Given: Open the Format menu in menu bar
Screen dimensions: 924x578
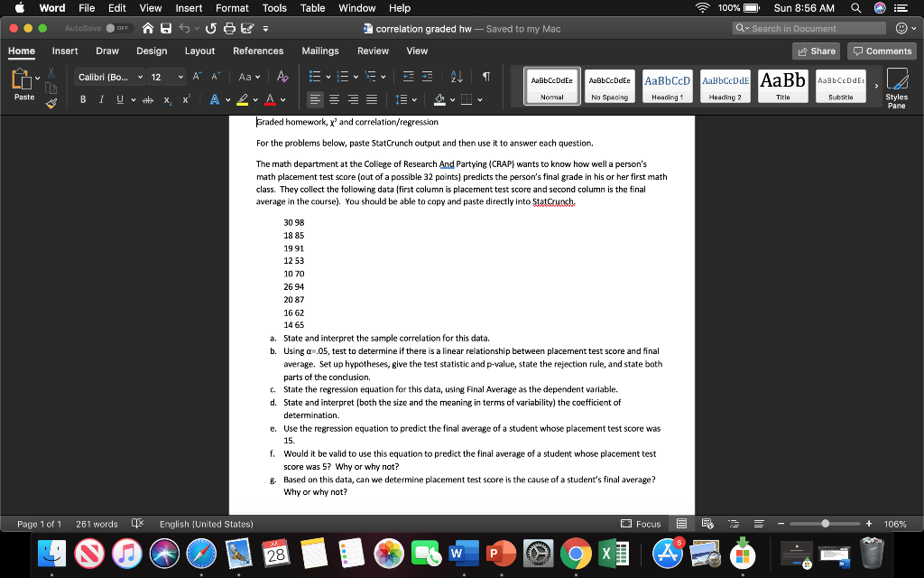Looking at the screenshot, I should click(x=231, y=8).
